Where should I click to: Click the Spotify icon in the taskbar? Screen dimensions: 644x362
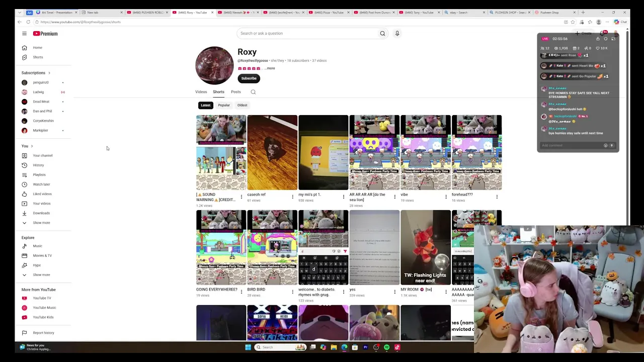[x=386, y=347]
